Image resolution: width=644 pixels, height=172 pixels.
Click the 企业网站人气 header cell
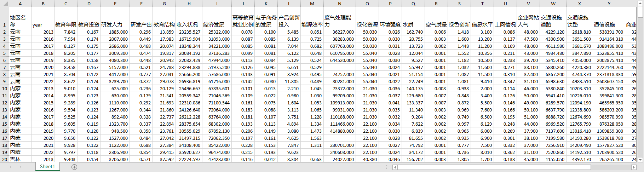coord(528,18)
